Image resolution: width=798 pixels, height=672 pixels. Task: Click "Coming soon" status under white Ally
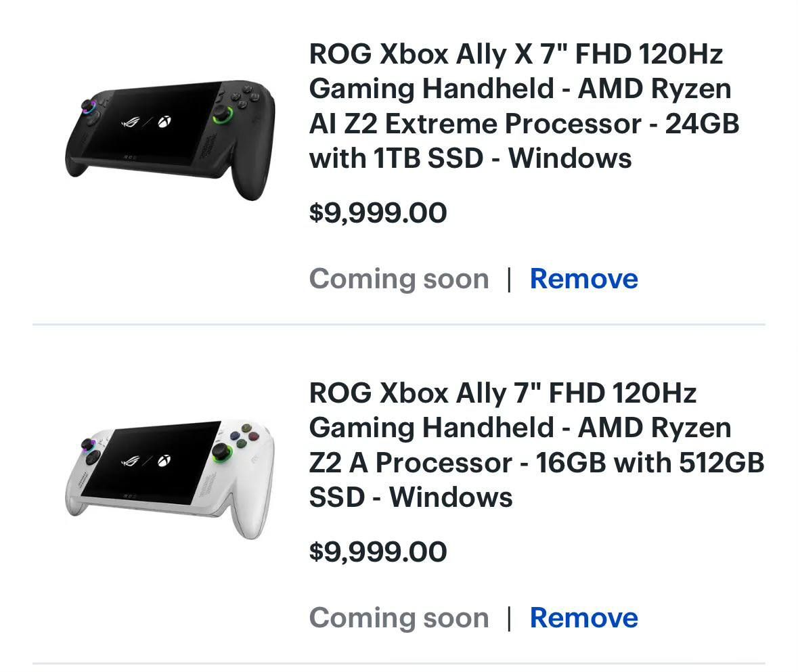pyautogui.click(x=399, y=618)
